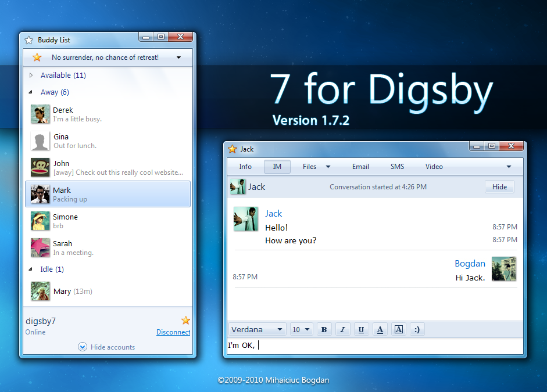This screenshot has width=547, height=392.
Task: Click Sarah's pink star avatar
Action: (40, 247)
